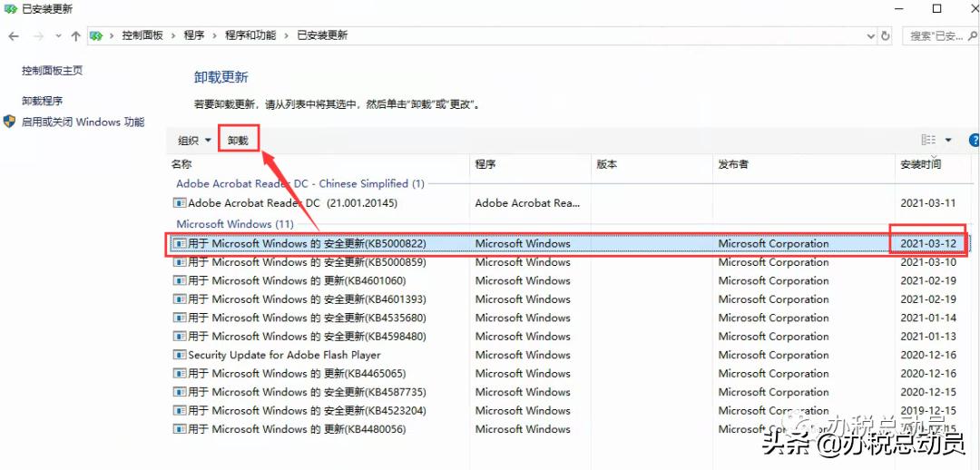Select security update KB4598480
The width and height of the screenshot is (980, 470).
pos(572,337)
